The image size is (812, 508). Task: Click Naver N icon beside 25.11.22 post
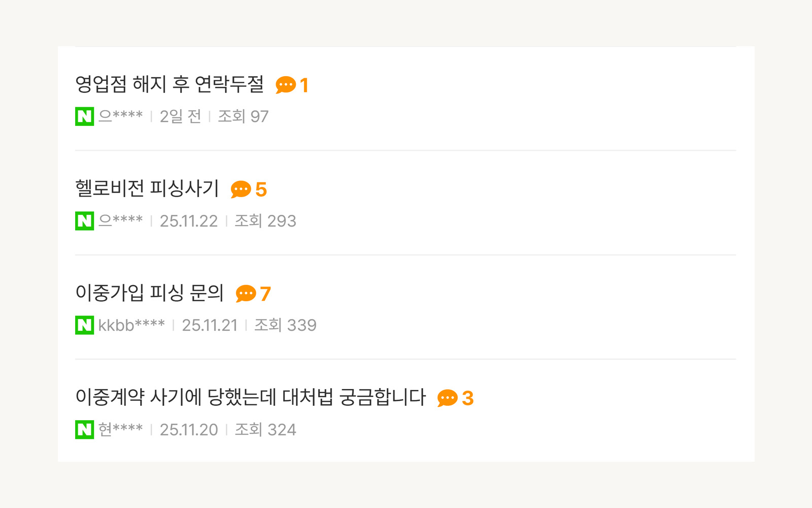84,221
